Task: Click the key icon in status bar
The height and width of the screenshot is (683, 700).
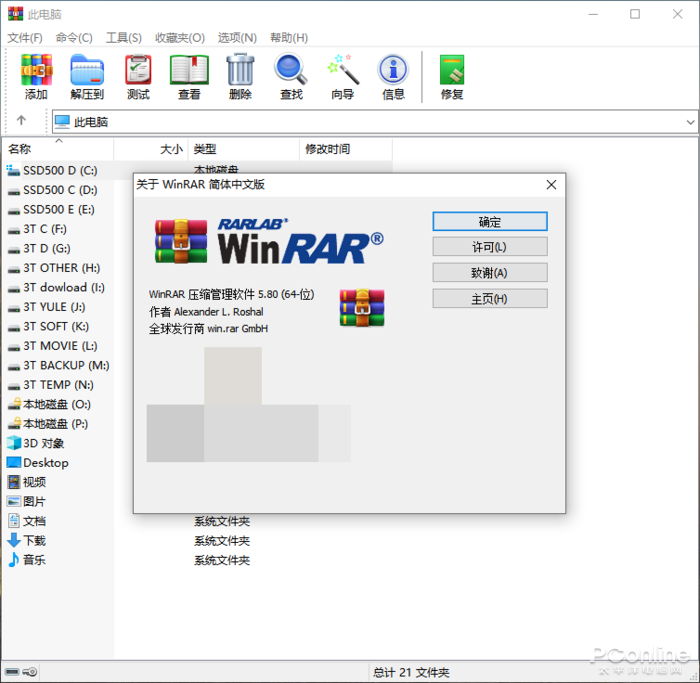Action: click(x=30, y=671)
